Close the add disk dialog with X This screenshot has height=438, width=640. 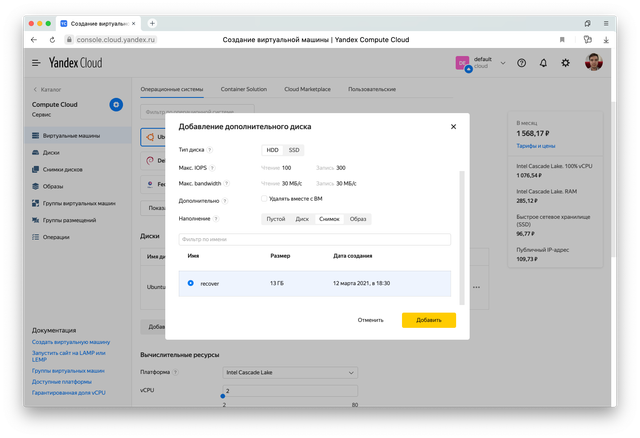point(453,126)
